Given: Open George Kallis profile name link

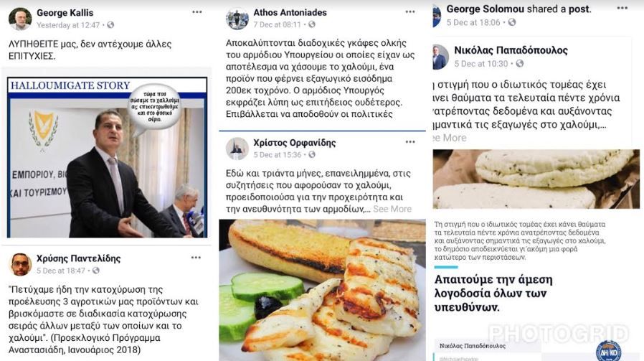Looking at the screenshot, I should click(65, 13).
